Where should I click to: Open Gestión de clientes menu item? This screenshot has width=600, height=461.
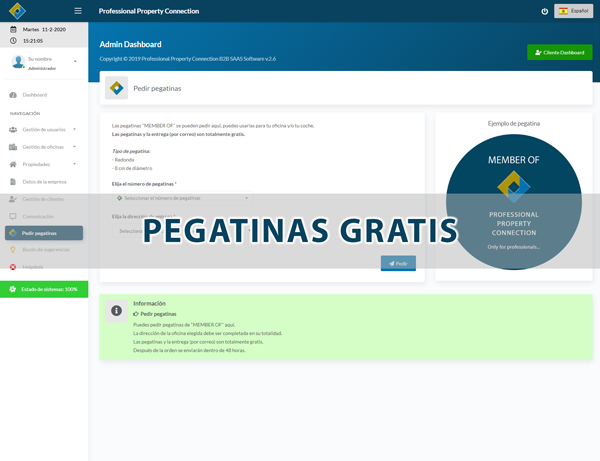click(43, 199)
